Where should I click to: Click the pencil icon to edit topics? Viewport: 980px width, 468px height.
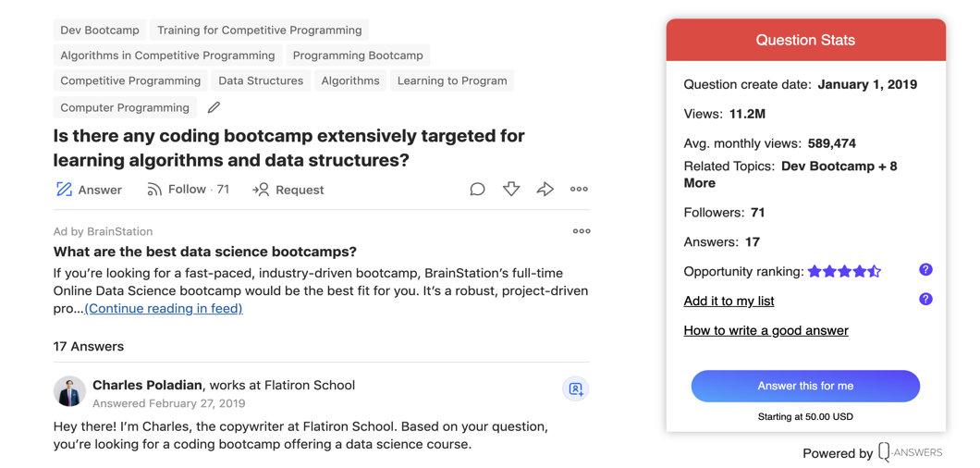214,107
